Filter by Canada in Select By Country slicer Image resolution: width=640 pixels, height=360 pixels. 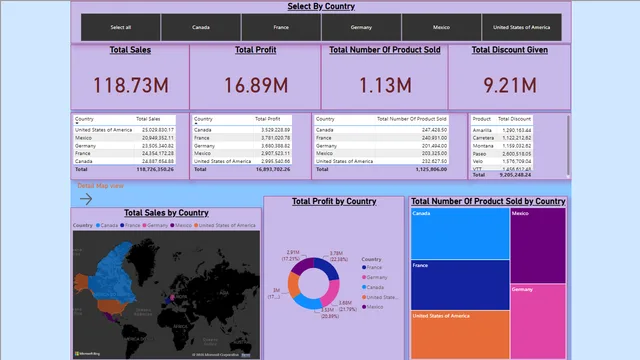(x=201, y=27)
